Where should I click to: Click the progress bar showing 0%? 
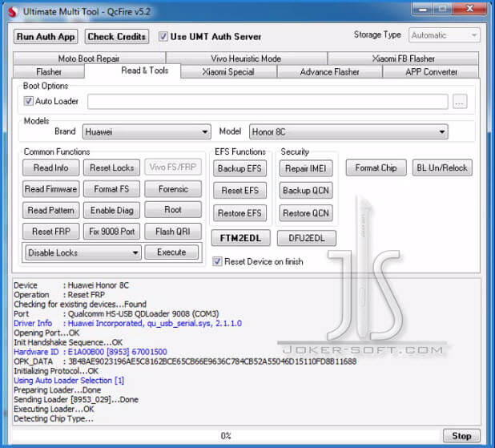click(x=226, y=436)
